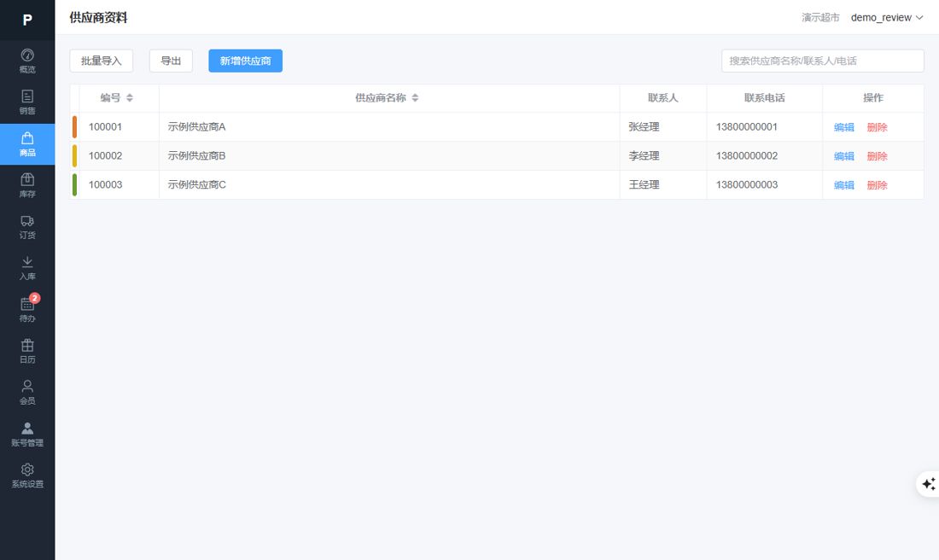This screenshot has height=560, width=939.
Task: Click 删除 for 示例供应商B row
Action: [x=877, y=156]
